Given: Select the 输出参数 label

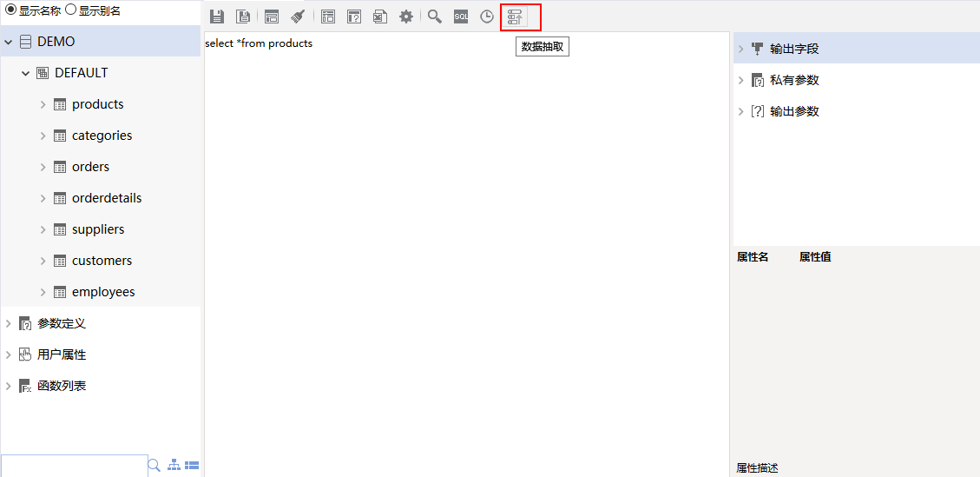Looking at the screenshot, I should (794, 111).
